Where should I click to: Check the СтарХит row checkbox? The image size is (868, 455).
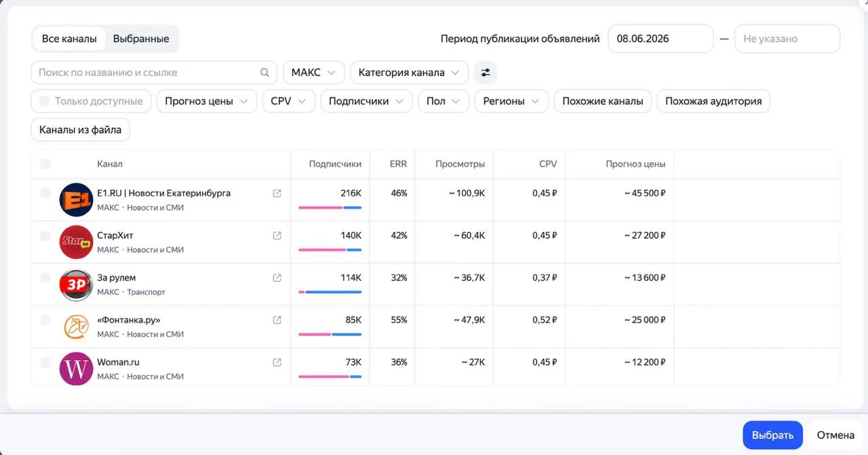tap(45, 235)
